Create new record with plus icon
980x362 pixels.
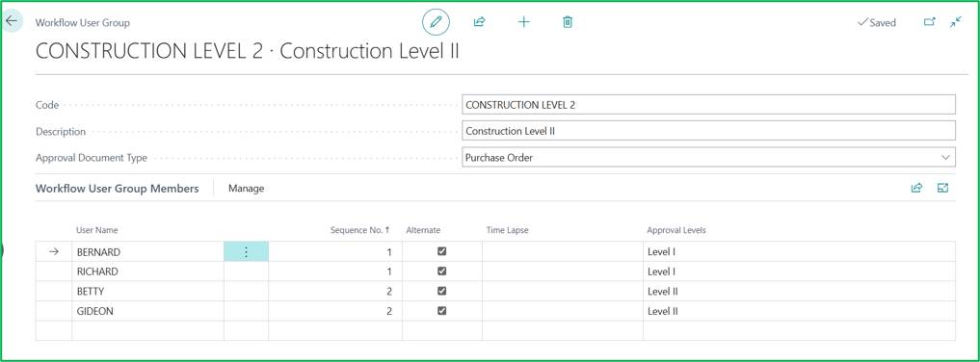click(x=524, y=22)
